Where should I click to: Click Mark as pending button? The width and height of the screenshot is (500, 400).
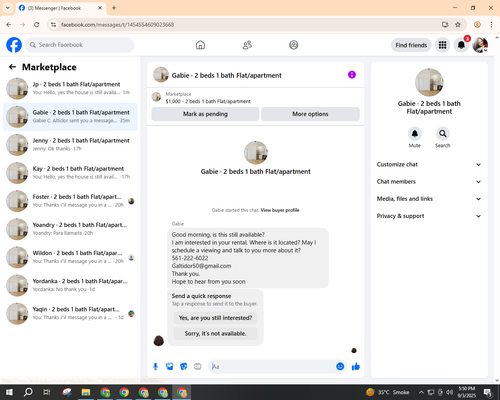pos(205,114)
